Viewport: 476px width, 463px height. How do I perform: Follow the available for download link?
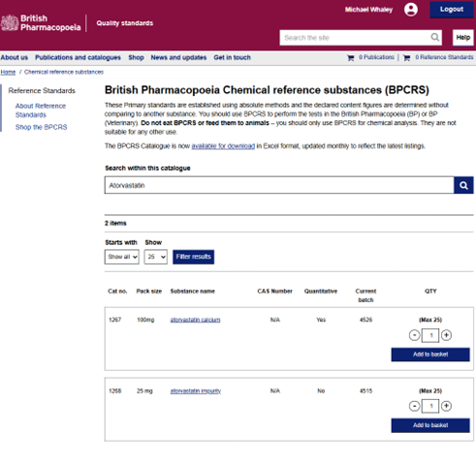tap(223, 146)
